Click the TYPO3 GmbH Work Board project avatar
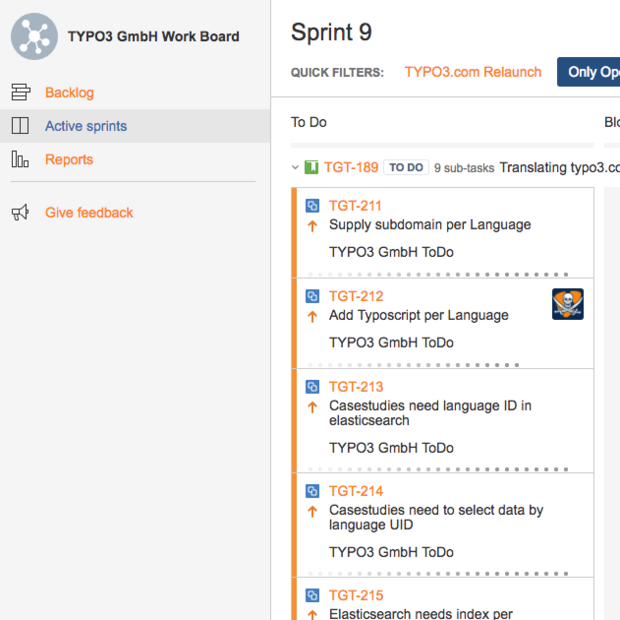620x620 pixels. [x=34, y=37]
